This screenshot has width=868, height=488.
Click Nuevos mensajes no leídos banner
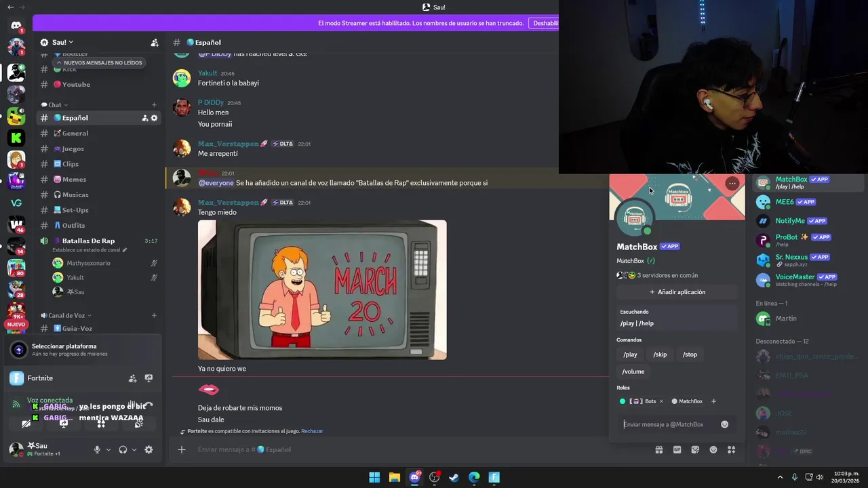coord(100,62)
